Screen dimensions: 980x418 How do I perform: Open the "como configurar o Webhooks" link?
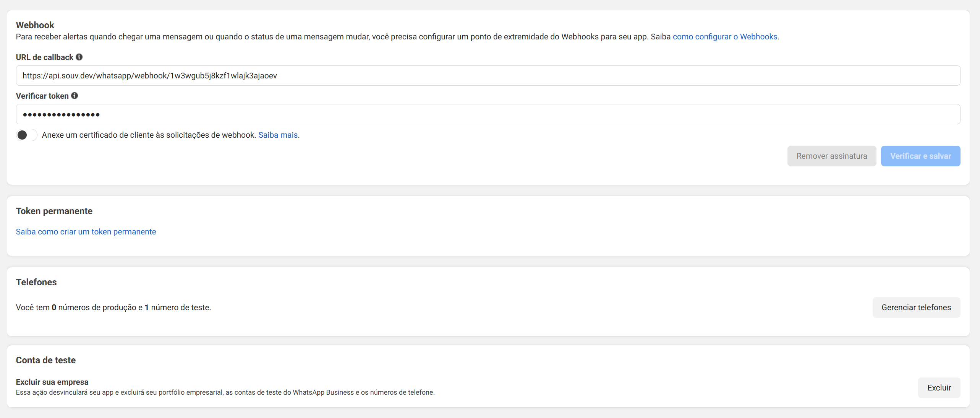(725, 37)
